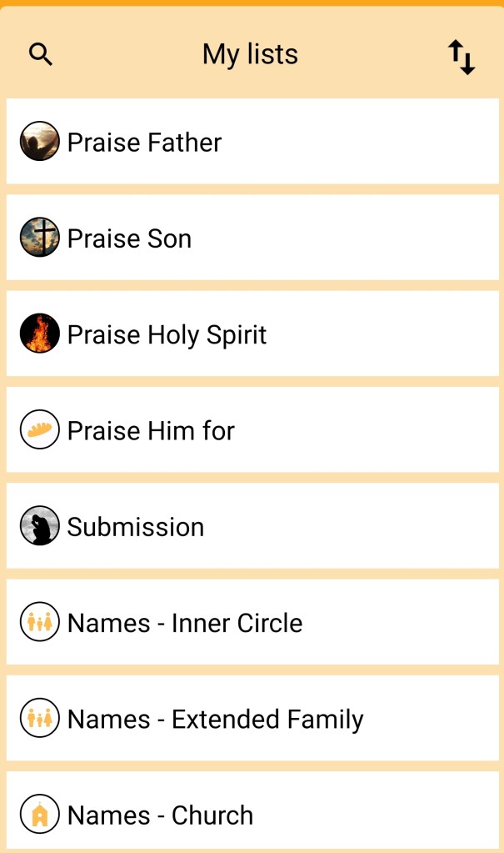Screen dimensions: 504x853
Task: Tap the people icon for Inner Circle
Action: (x=40, y=623)
